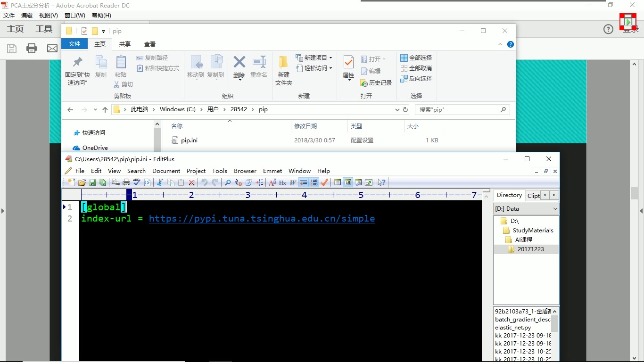Switch to 共享 tab in Explorer ribbon
Image resolution: width=644 pixels, height=362 pixels.
pyautogui.click(x=125, y=44)
